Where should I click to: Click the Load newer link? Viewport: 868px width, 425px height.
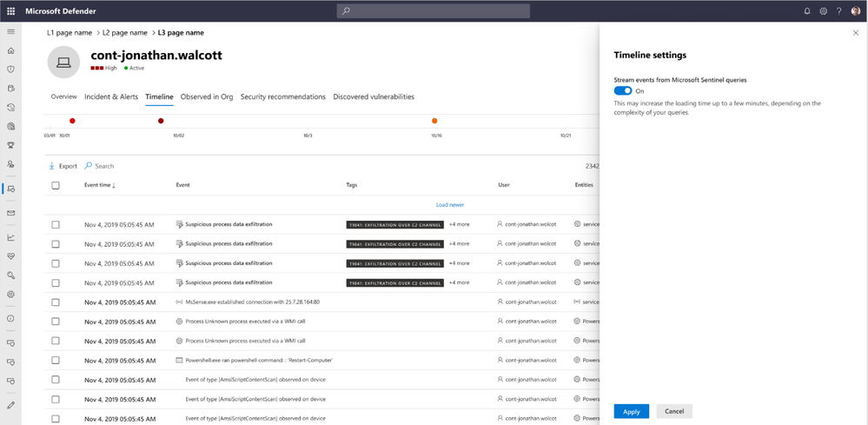pos(450,205)
